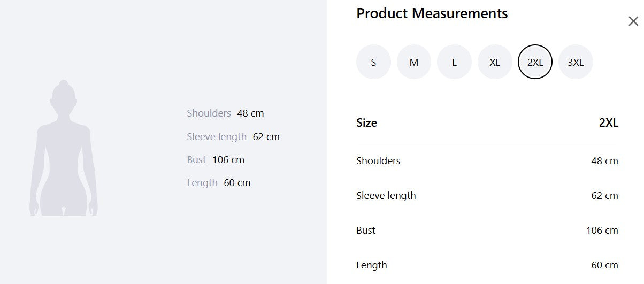Click the 2XL value in table header
This screenshot has height=284, width=644.
click(x=608, y=123)
